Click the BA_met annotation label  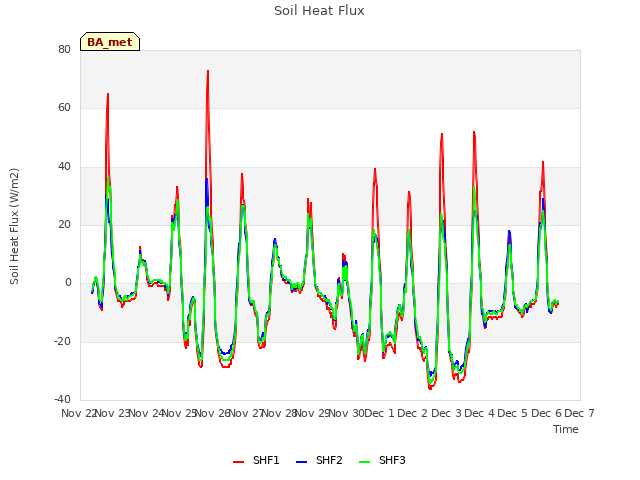[110, 42]
